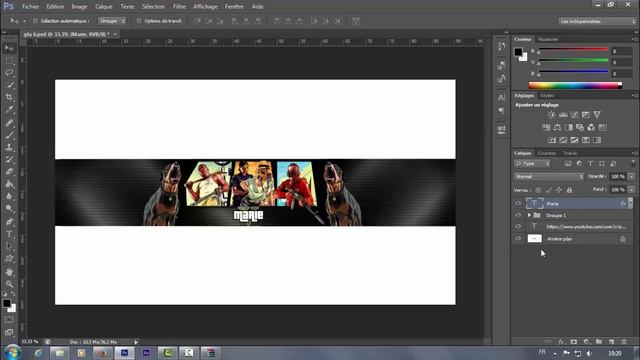Add a Brightness/Contrast adjustment
This screenshot has height=360, width=640.
[551, 115]
